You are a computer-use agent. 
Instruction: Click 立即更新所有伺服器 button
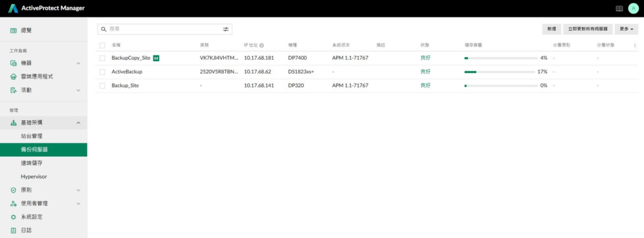[x=588, y=29]
